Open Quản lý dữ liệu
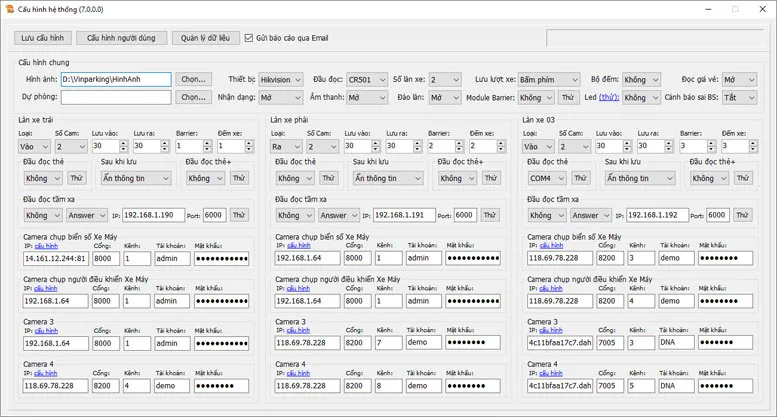777x417 pixels. pos(204,38)
